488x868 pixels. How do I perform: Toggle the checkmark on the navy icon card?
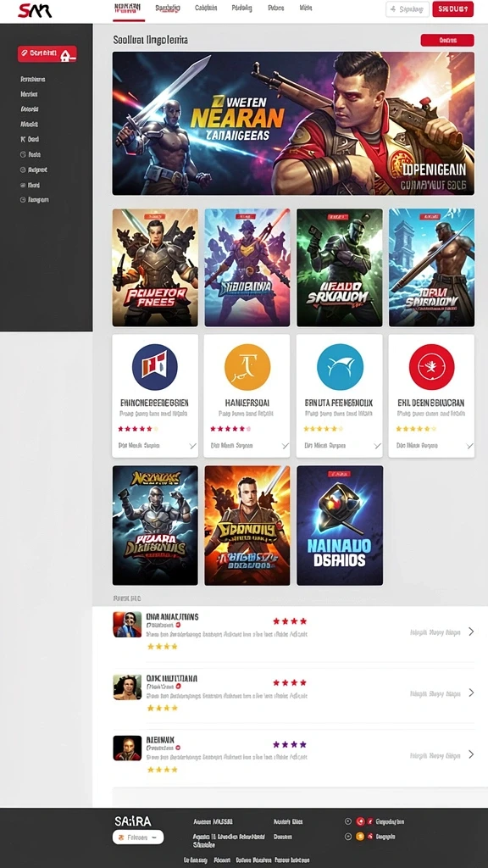(x=192, y=446)
